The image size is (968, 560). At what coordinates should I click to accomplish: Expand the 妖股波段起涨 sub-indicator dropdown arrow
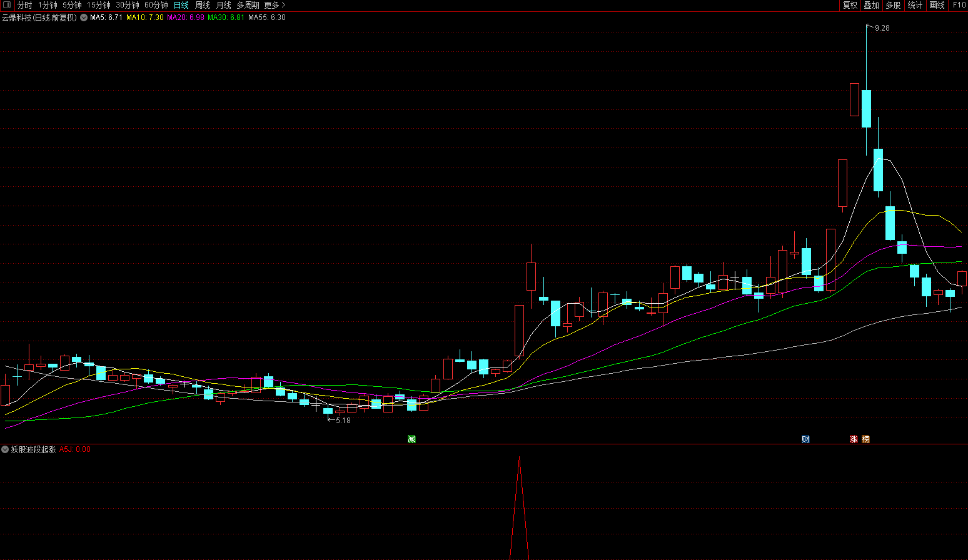pyautogui.click(x=5, y=449)
